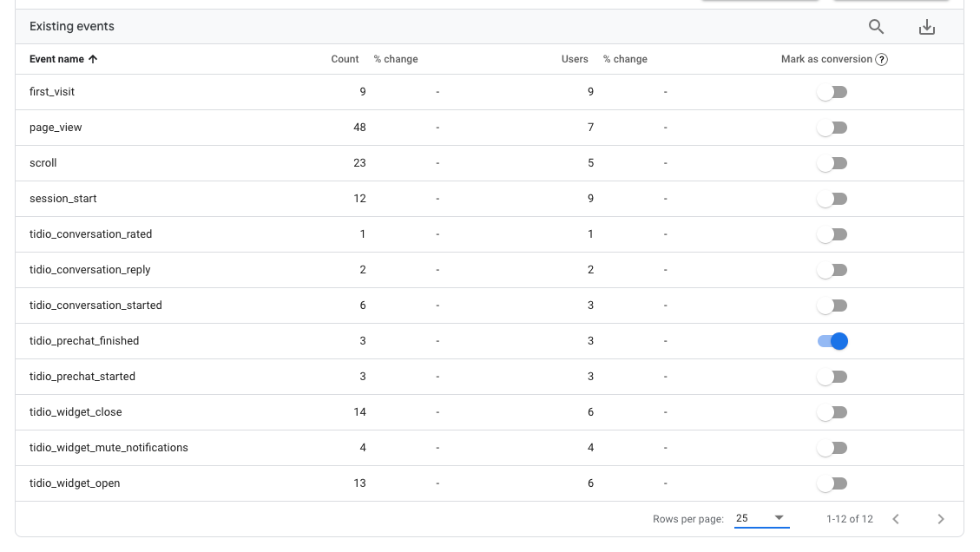Toggle conversion for page_view
980x552 pixels.
[x=832, y=128]
